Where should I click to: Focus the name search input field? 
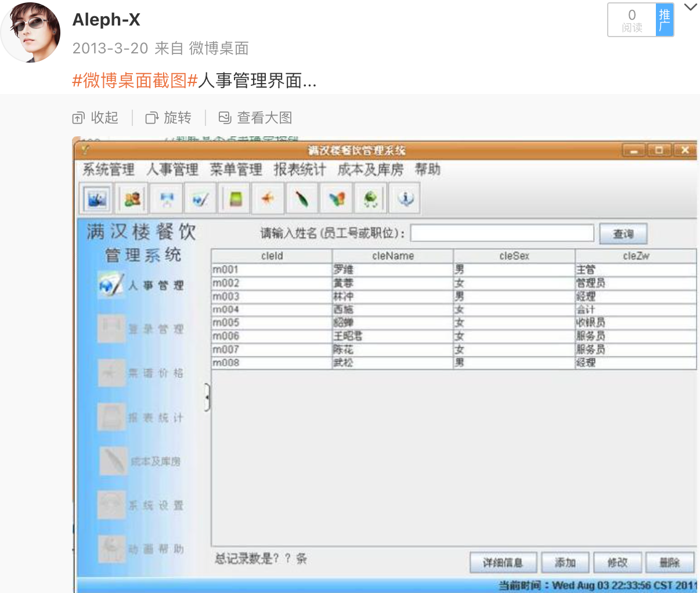(x=502, y=233)
